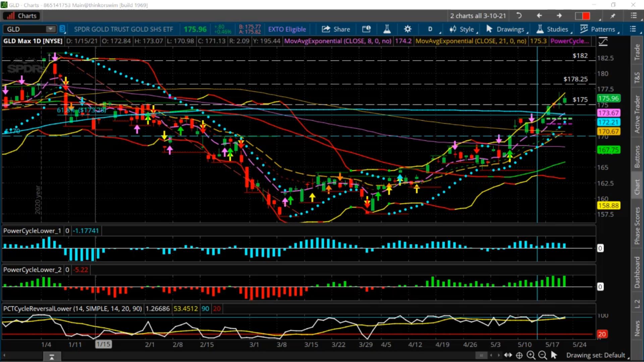This screenshot has height=362, width=644.
Task: Open the top bar list menu icon
Action: click(x=634, y=16)
